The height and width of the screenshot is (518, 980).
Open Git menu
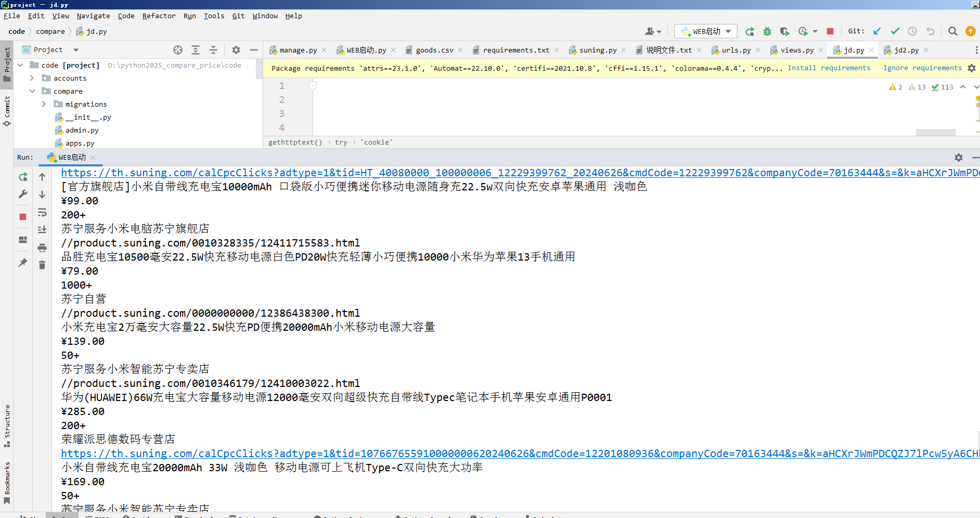[x=238, y=16]
